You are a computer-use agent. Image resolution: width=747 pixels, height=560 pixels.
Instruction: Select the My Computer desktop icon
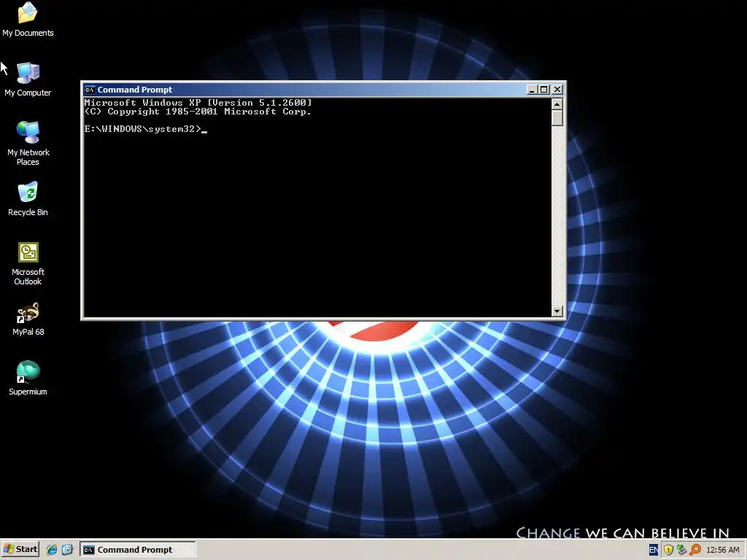click(x=28, y=79)
